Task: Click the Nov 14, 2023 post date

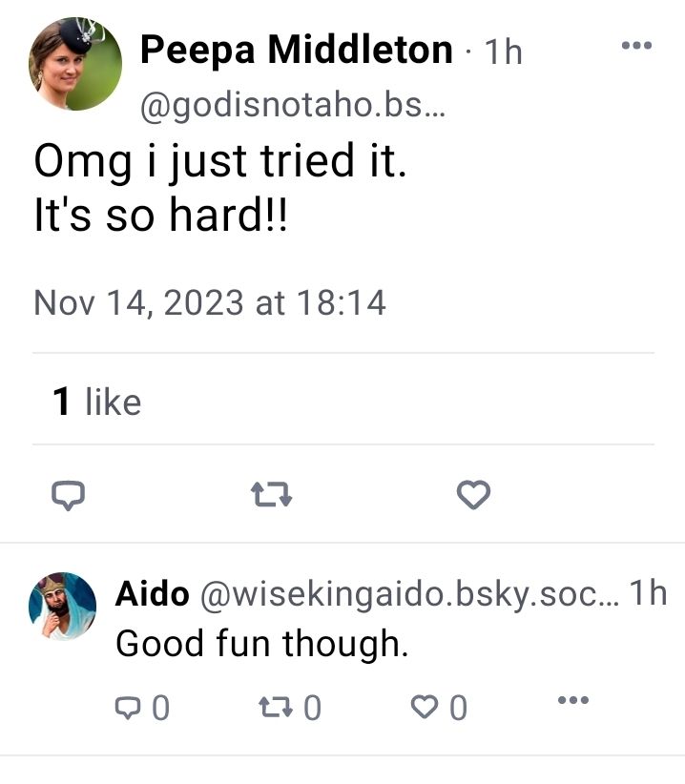Action: [x=209, y=302]
